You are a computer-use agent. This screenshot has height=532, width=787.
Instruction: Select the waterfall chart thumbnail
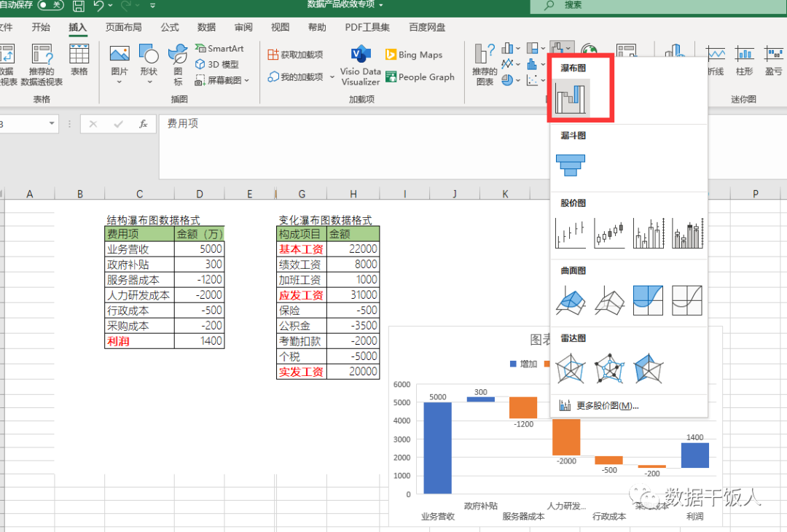(571, 98)
